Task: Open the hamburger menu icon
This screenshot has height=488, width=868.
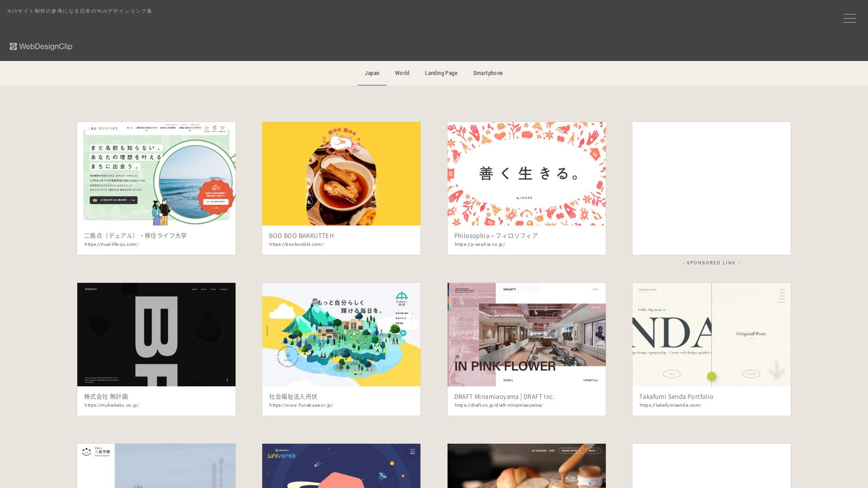Action: [849, 18]
